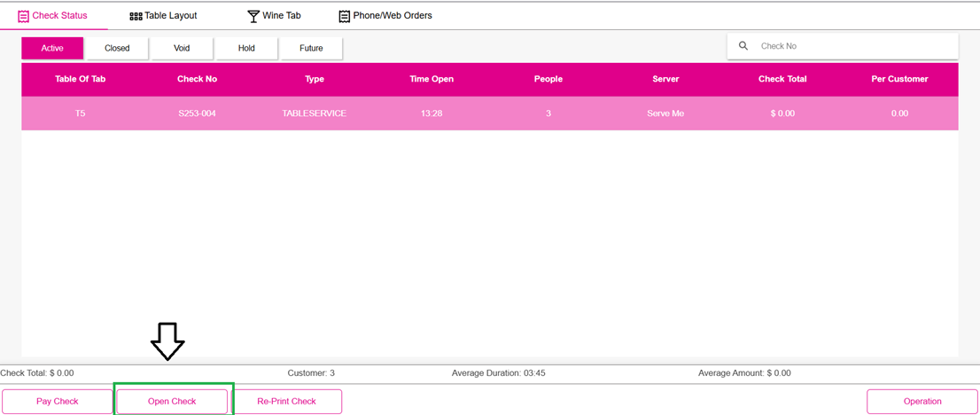Click the Average Duration: 03:45 status text
Viewport: 980px width, 415px height.
pos(500,373)
